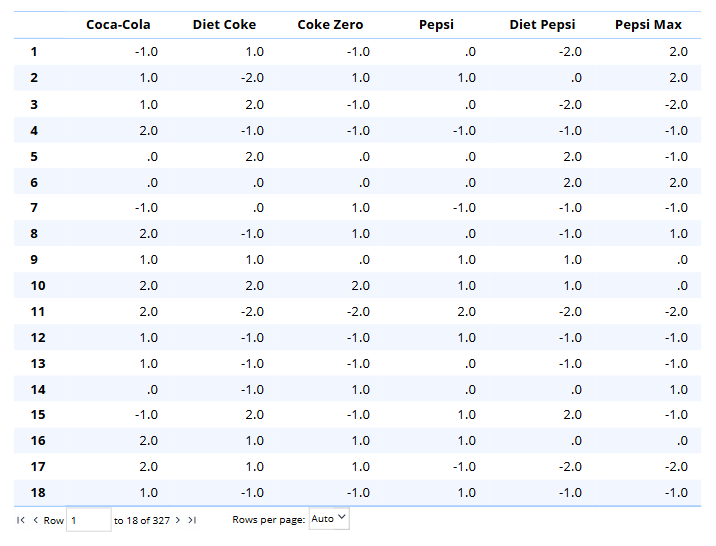Jump to the last page of rows

point(192,520)
